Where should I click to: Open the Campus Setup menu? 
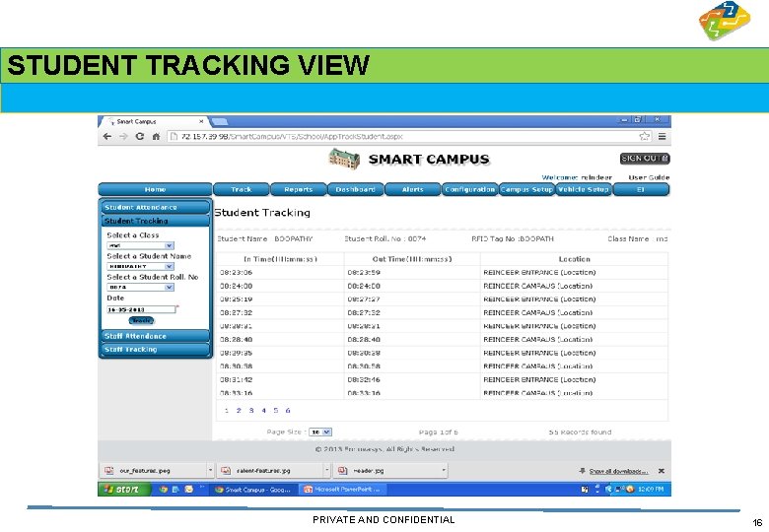(526, 189)
